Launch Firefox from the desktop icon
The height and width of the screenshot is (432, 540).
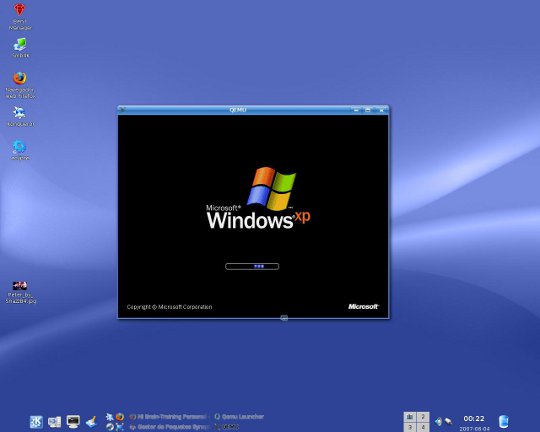20,78
